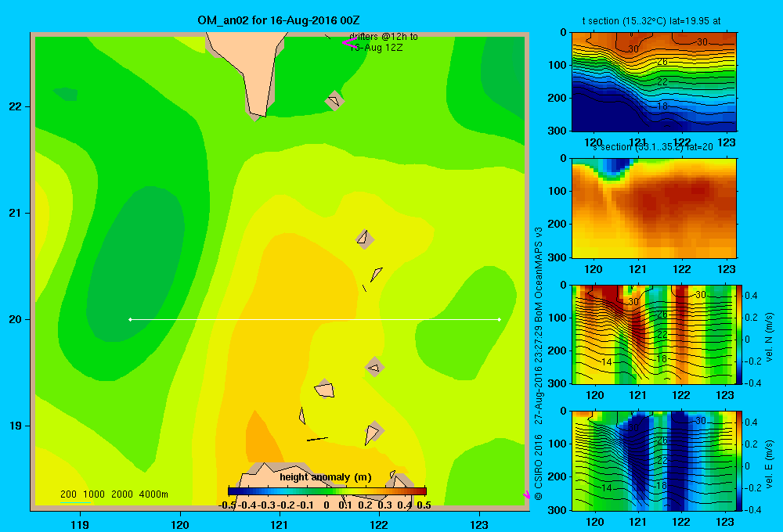Click latitude label "22" on the main map
This screenshot has width=783, height=532.
(x=16, y=106)
